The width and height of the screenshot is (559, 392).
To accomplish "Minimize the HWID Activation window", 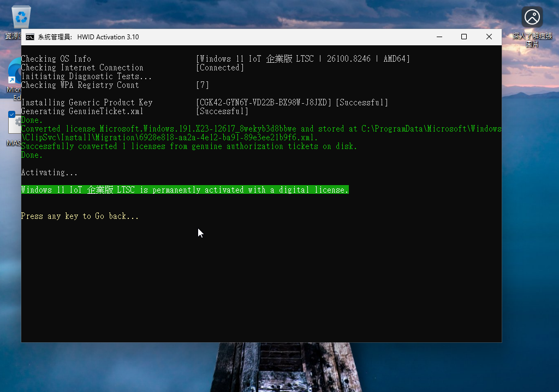I will click(x=439, y=37).
